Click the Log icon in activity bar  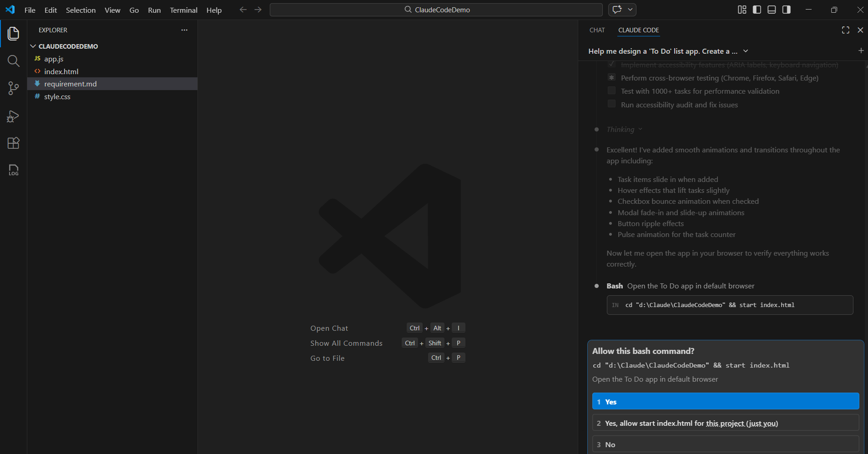[x=13, y=170]
